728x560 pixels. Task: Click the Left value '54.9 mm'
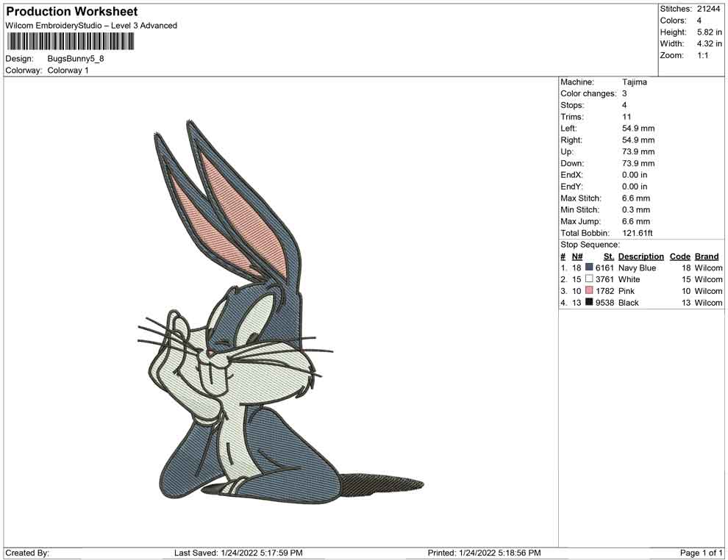click(x=638, y=129)
